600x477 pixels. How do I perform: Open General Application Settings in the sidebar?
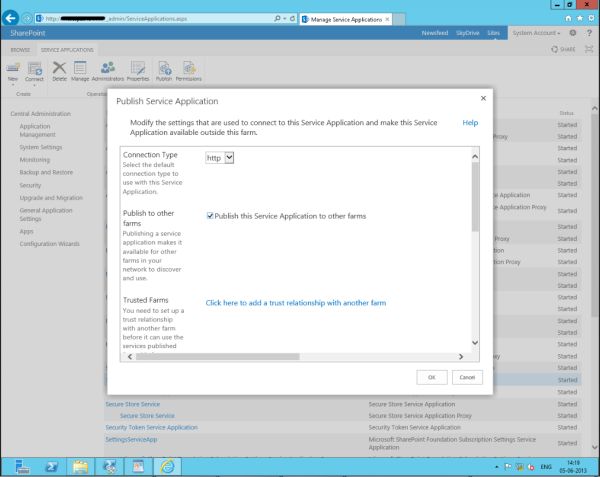[x=46, y=215]
